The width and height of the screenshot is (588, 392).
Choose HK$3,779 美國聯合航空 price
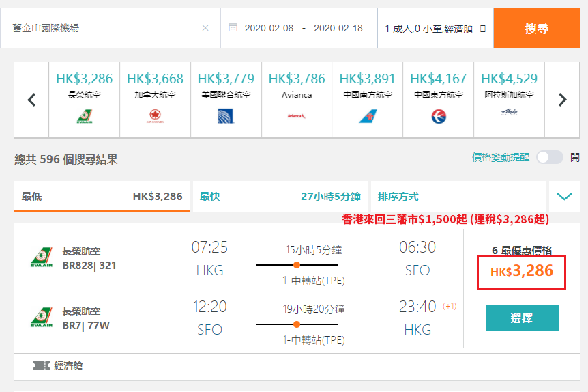[x=226, y=100]
